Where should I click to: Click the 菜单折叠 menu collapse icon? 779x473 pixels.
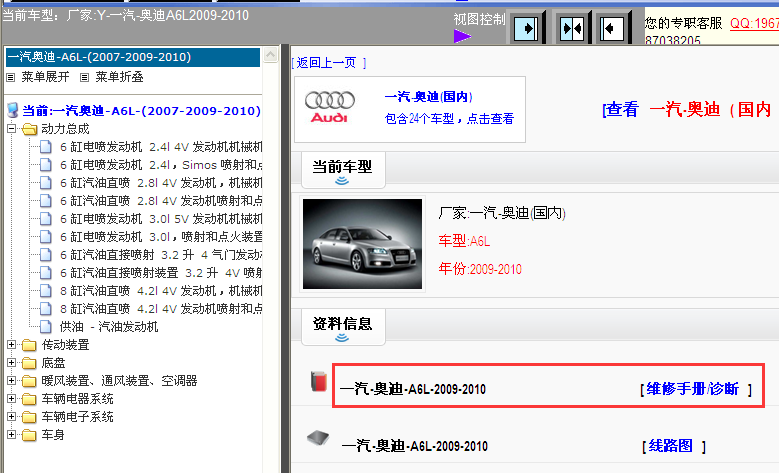coord(84,77)
